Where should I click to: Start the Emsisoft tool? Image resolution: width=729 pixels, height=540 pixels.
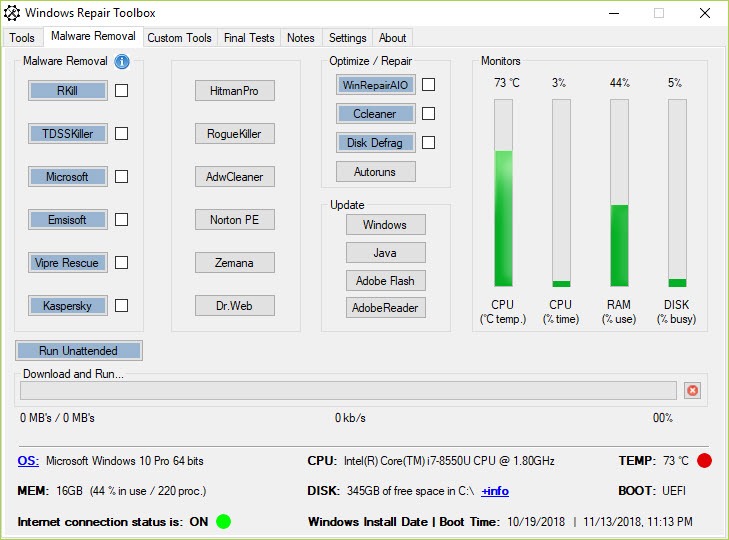click(67, 220)
